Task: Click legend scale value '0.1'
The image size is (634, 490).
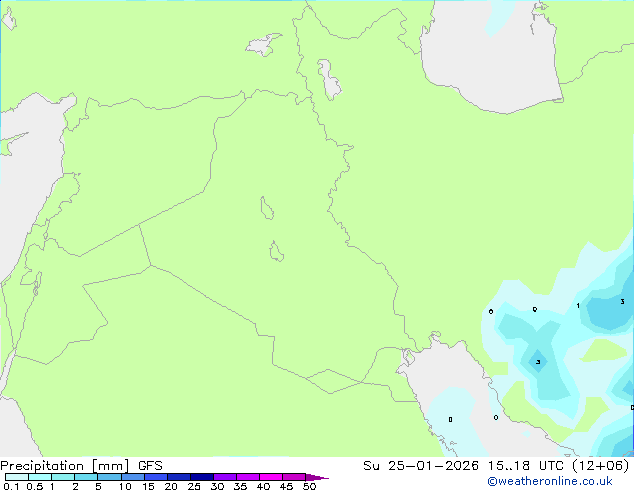Action: click(x=11, y=486)
